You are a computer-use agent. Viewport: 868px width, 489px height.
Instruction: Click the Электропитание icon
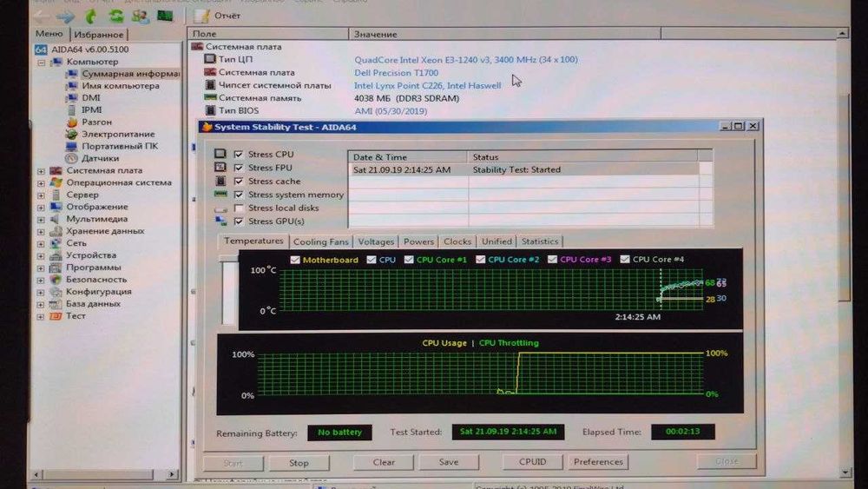tap(71, 134)
